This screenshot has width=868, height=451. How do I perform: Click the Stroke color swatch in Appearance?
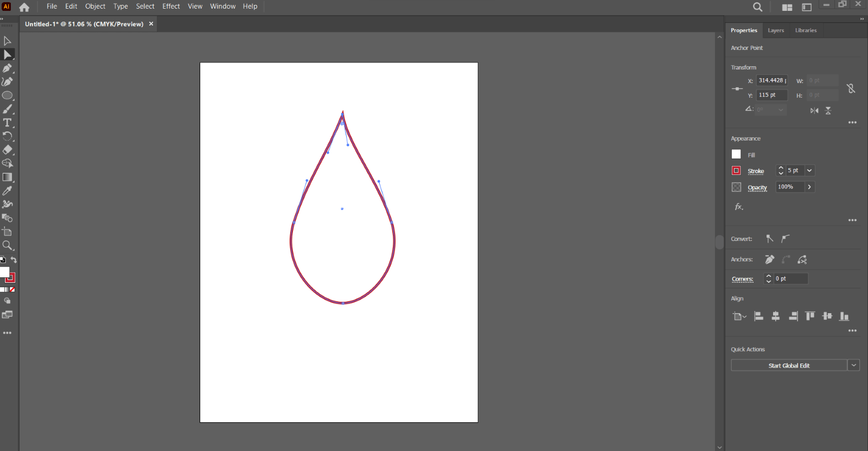pos(736,170)
